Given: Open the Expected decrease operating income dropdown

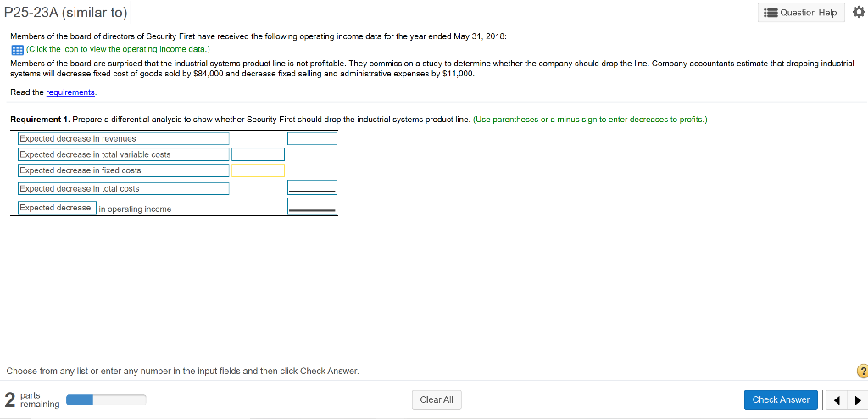Looking at the screenshot, I should pyautogui.click(x=57, y=208).
